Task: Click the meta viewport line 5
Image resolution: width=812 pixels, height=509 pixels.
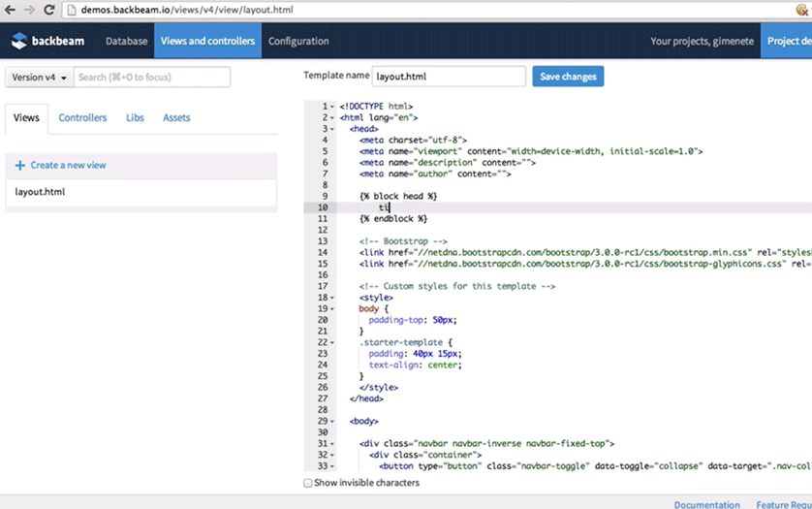Action: point(531,151)
